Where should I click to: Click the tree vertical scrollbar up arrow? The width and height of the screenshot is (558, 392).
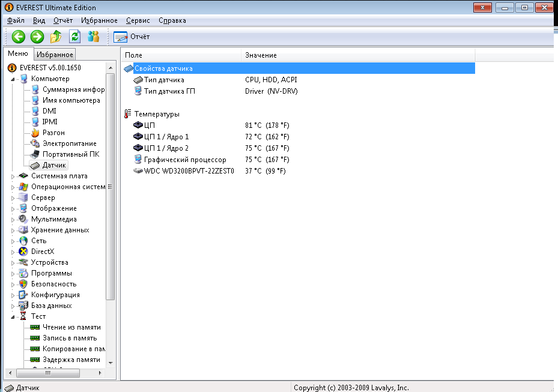coord(111,68)
